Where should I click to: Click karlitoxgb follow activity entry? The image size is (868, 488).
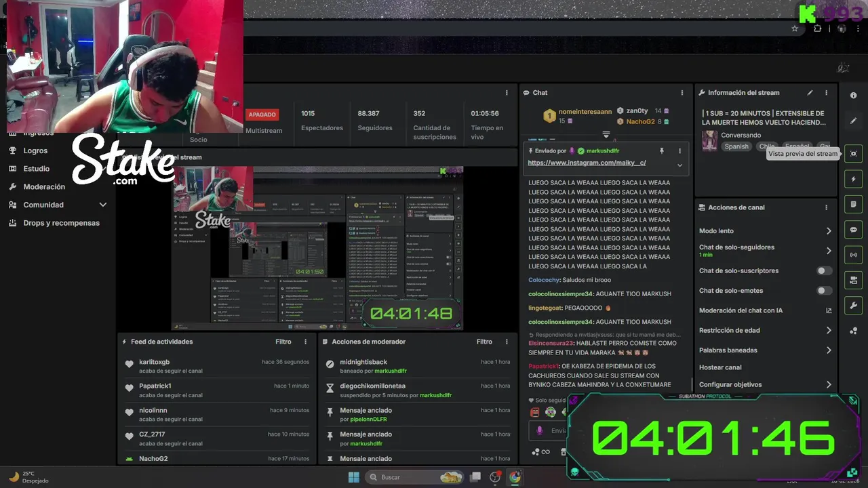click(216, 366)
